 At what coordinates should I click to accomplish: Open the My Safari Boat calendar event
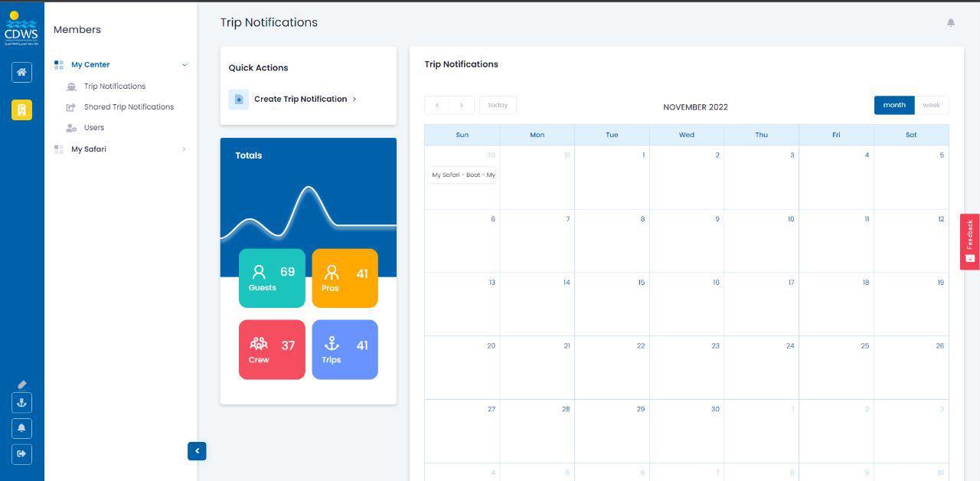coord(462,175)
